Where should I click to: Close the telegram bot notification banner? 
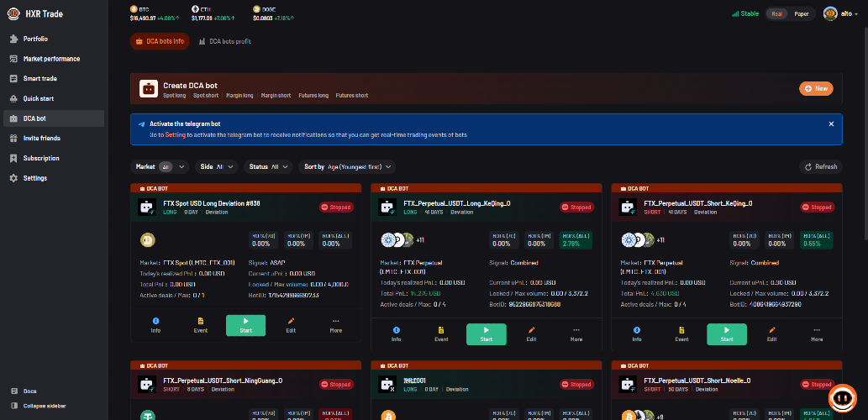(x=831, y=124)
